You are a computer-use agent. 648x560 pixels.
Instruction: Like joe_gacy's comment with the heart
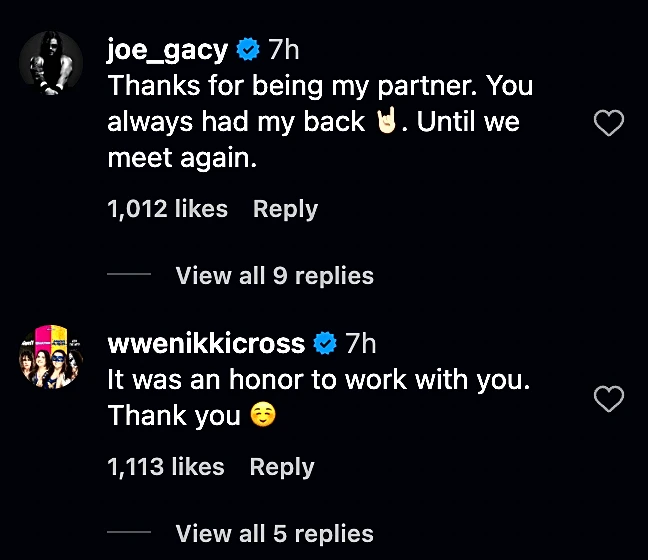(x=609, y=123)
